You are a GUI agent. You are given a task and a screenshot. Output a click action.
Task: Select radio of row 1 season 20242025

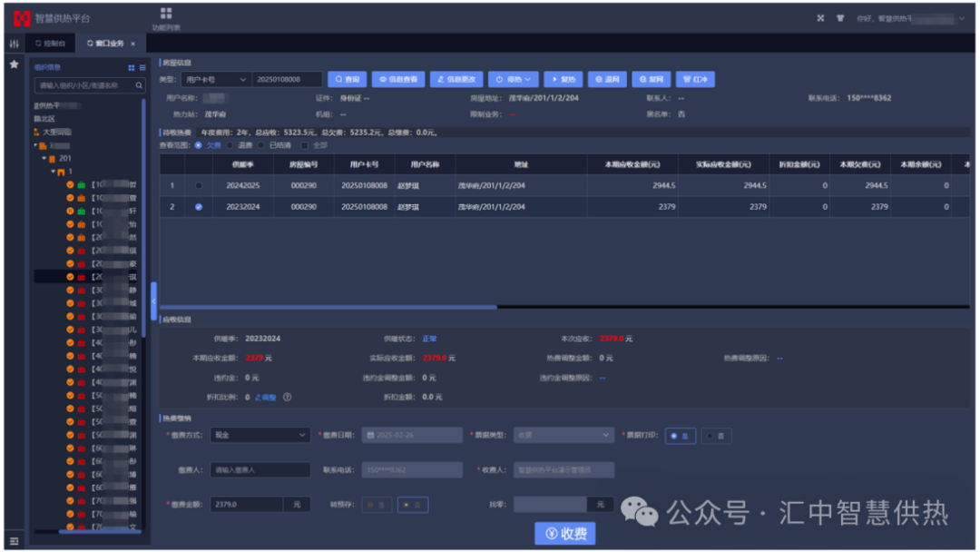(x=198, y=186)
